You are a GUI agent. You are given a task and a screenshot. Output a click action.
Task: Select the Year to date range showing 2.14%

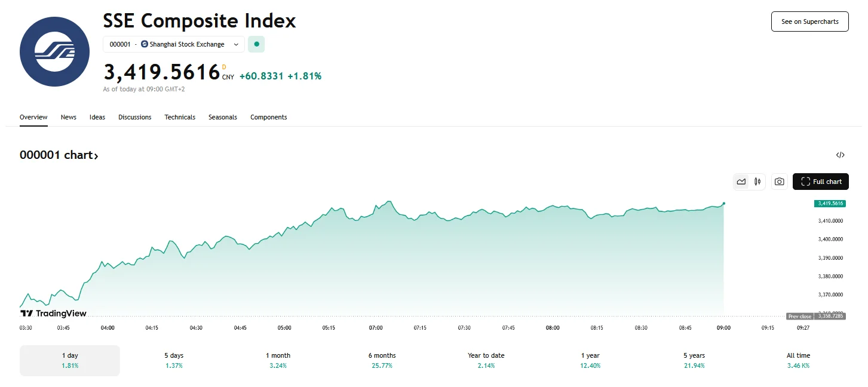click(x=486, y=360)
